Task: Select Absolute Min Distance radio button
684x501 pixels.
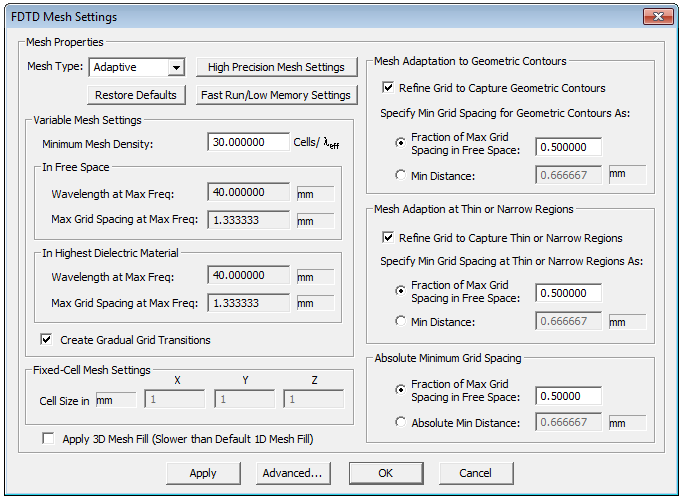Action: [x=401, y=423]
